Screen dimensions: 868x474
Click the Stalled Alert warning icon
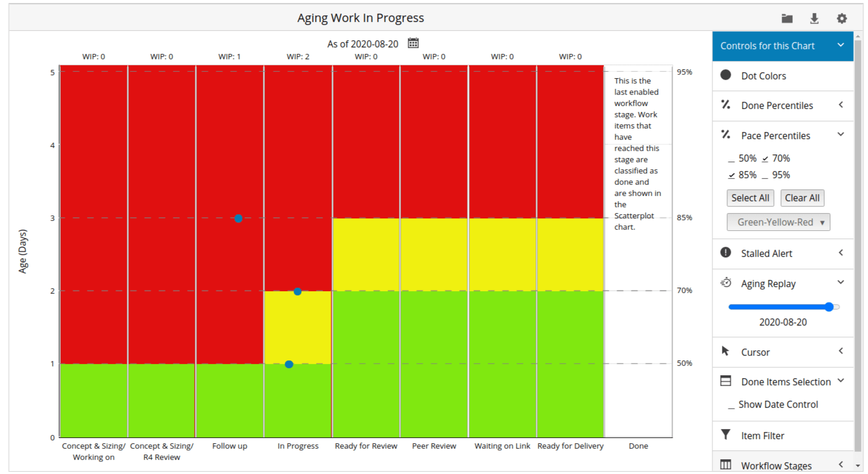point(727,253)
